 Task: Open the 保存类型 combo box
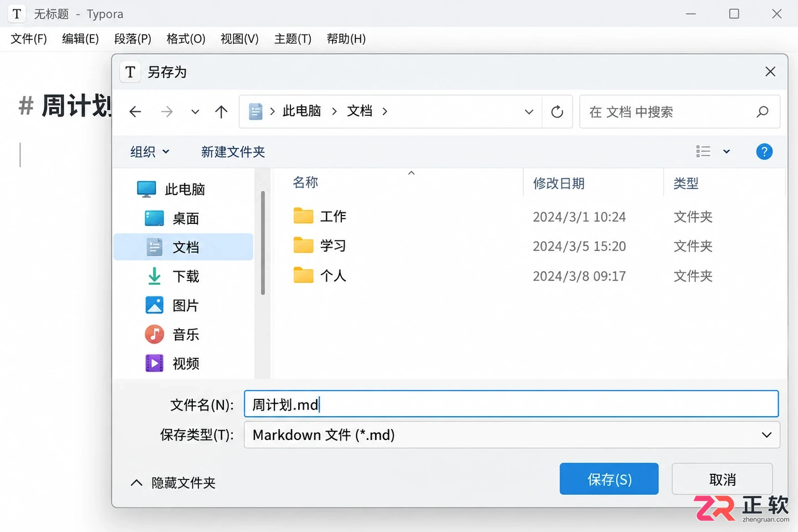[511, 435]
